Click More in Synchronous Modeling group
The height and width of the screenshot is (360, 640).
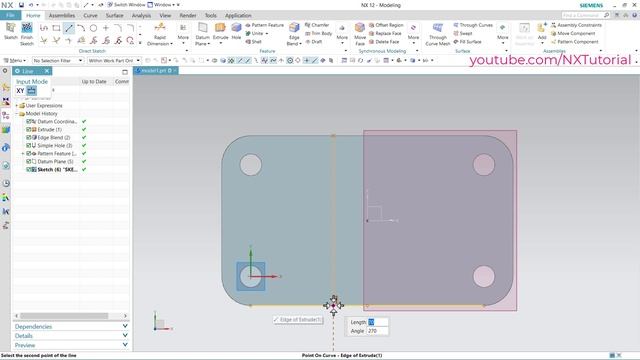pos(413,33)
